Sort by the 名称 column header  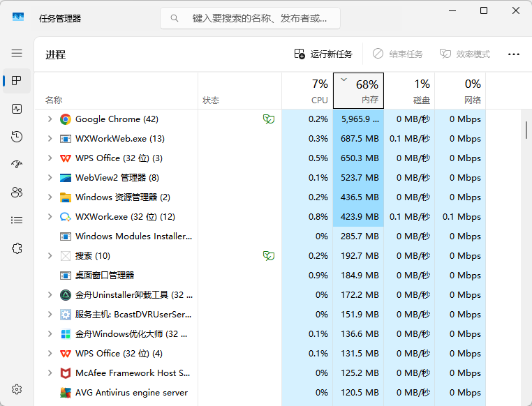(x=116, y=91)
